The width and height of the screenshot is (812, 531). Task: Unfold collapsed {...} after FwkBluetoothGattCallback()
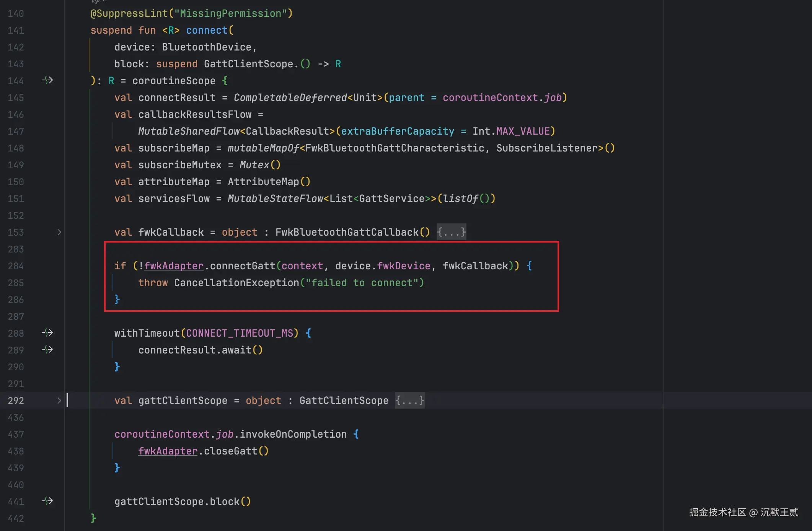[x=451, y=232]
